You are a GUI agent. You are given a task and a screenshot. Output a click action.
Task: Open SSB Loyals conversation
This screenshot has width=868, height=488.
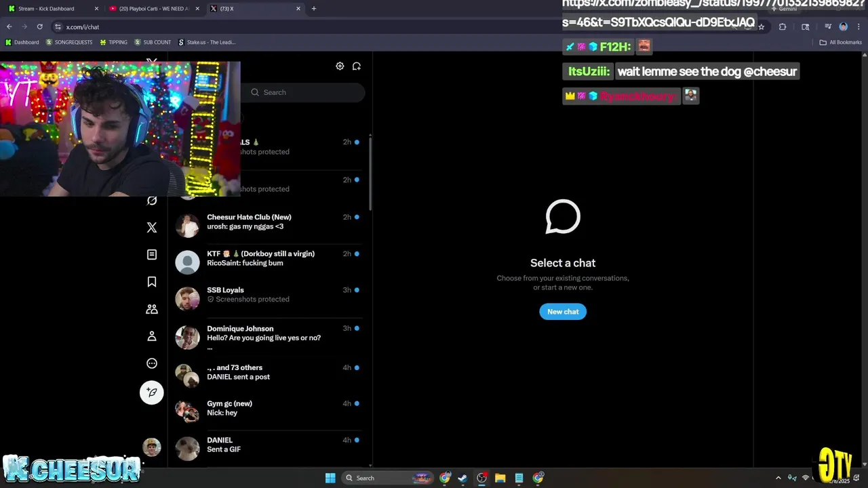pos(269,299)
